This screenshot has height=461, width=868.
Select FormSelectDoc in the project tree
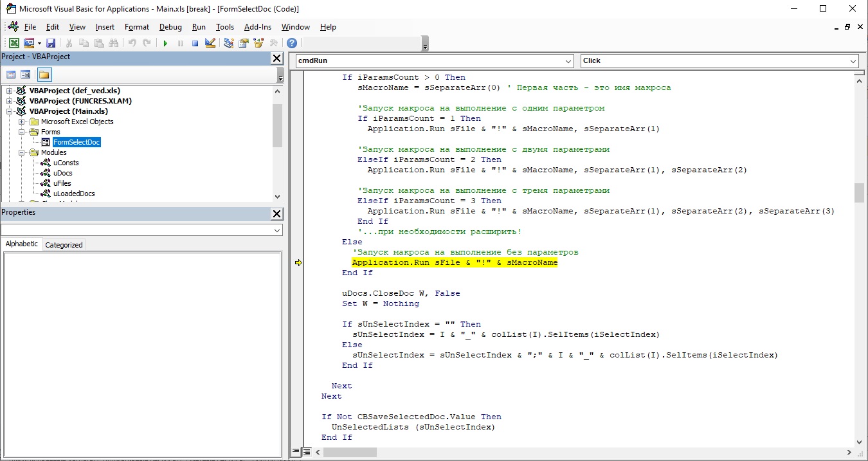77,142
